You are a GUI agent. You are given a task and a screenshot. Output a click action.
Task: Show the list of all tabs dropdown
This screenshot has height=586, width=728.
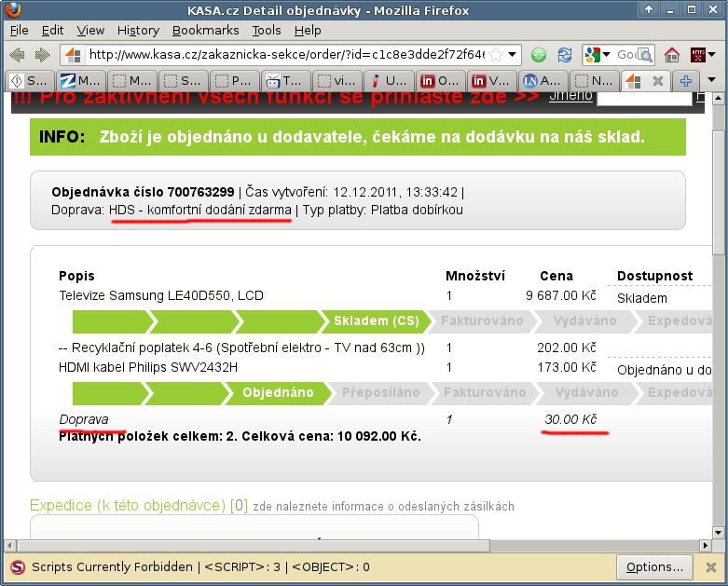712,81
